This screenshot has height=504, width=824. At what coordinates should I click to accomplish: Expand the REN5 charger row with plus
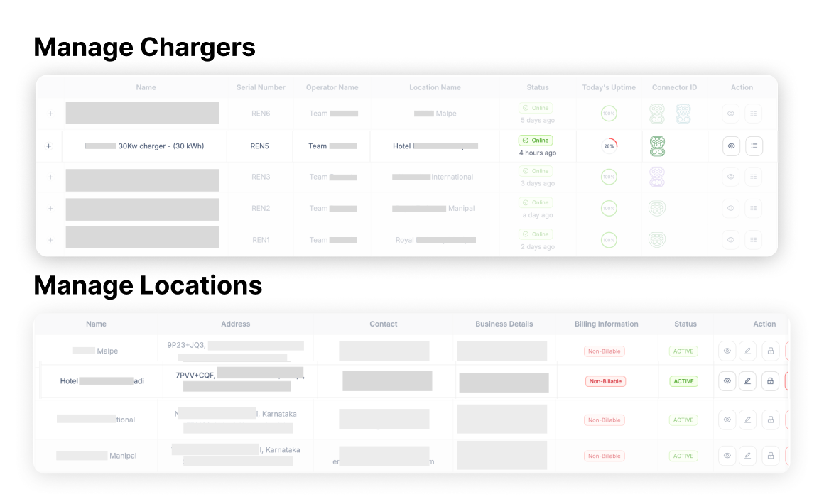click(49, 146)
